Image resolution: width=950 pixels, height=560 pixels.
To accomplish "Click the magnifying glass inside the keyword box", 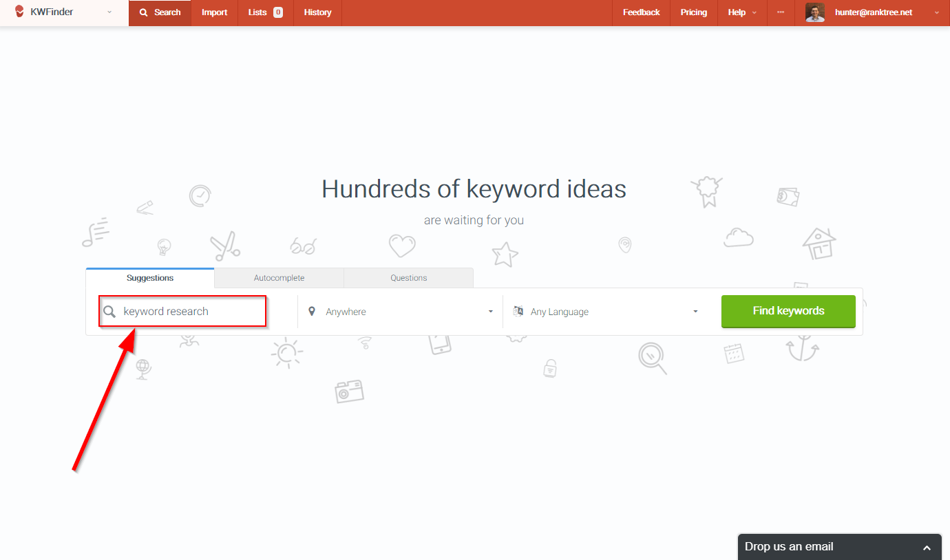I will (109, 311).
